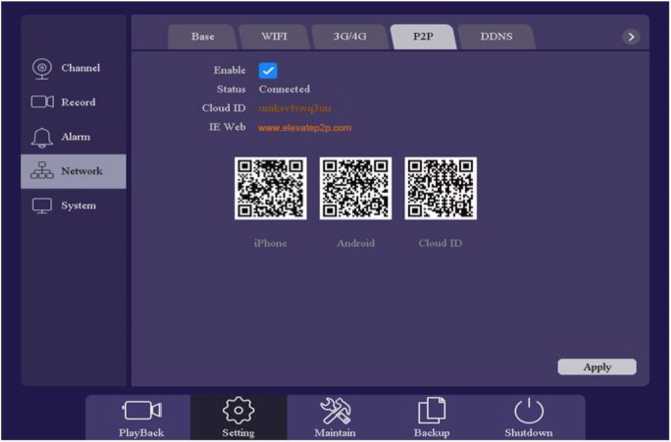671x442 pixels.
Task: Click the Backup documents icon
Action: (x=431, y=411)
